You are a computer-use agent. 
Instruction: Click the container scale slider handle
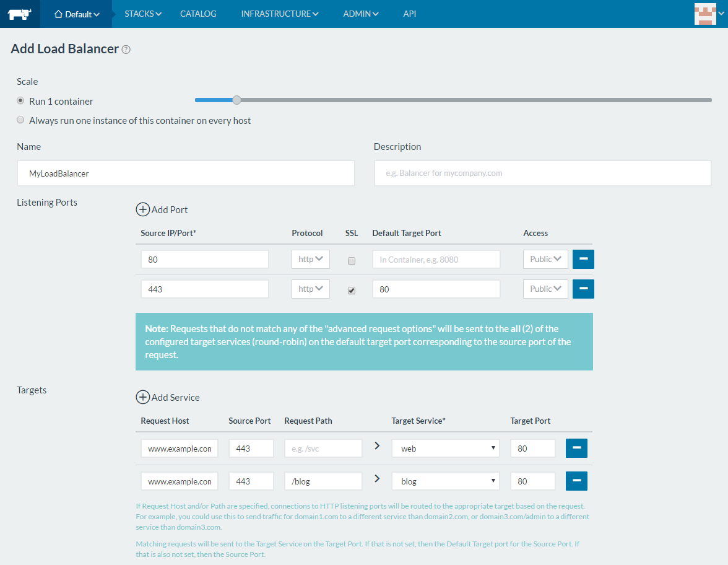click(236, 100)
